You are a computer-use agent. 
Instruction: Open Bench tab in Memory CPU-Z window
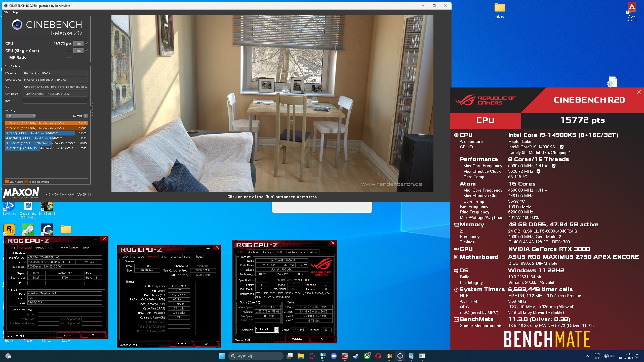[188, 257]
